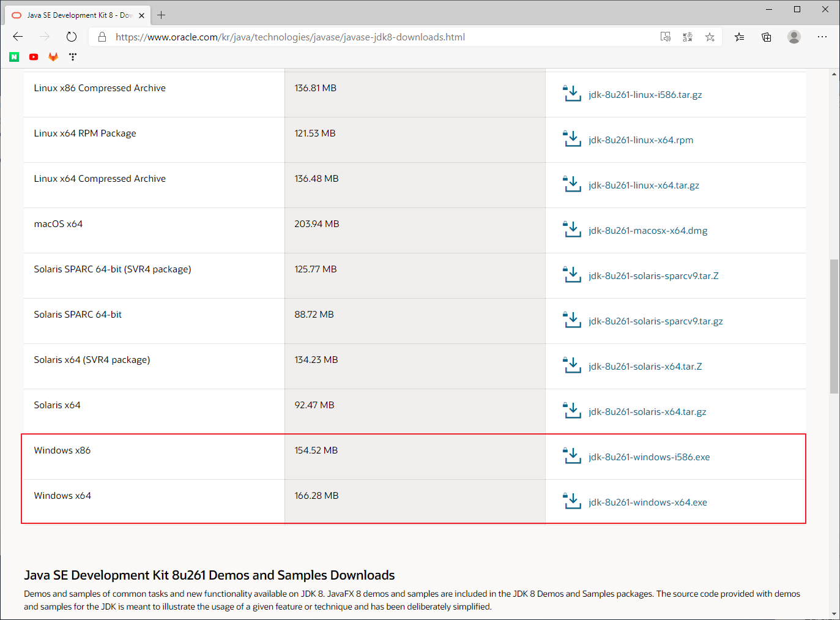Maximize the browser window
Screen dimensions: 840x620
[x=797, y=9]
